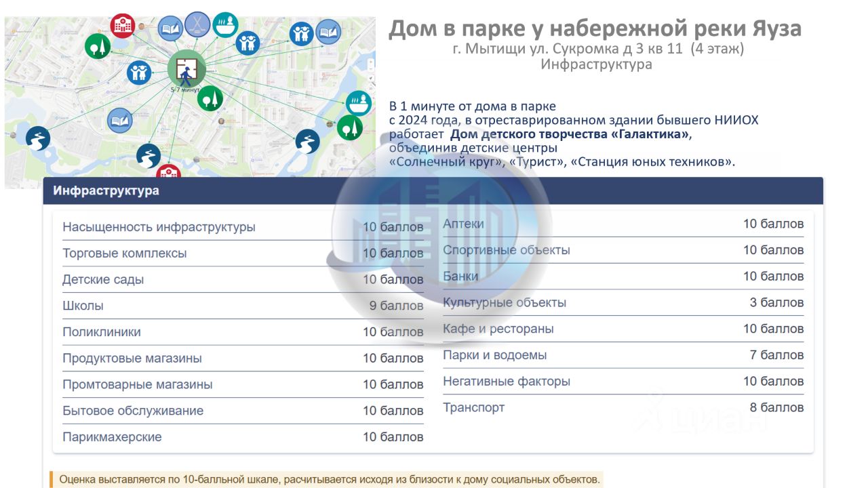Click the green park icon just below the home icon
Image resolution: width=868 pixels, height=488 pixels.
pyautogui.click(x=210, y=98)
